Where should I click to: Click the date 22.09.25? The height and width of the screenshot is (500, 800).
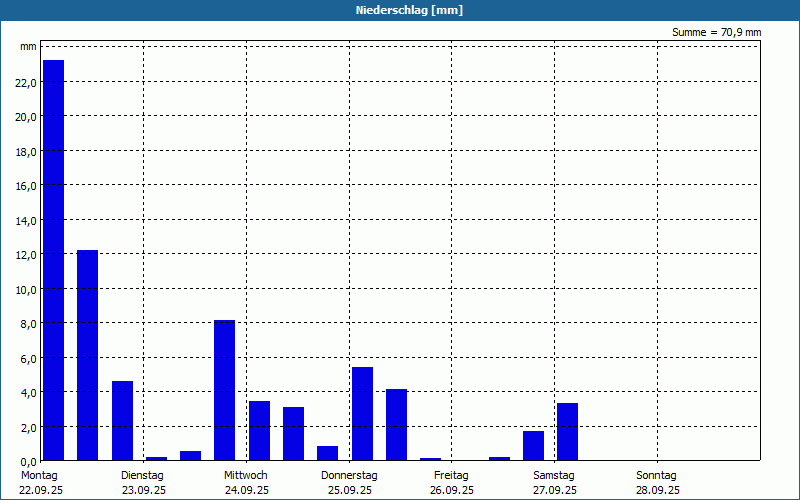[41, 490]
